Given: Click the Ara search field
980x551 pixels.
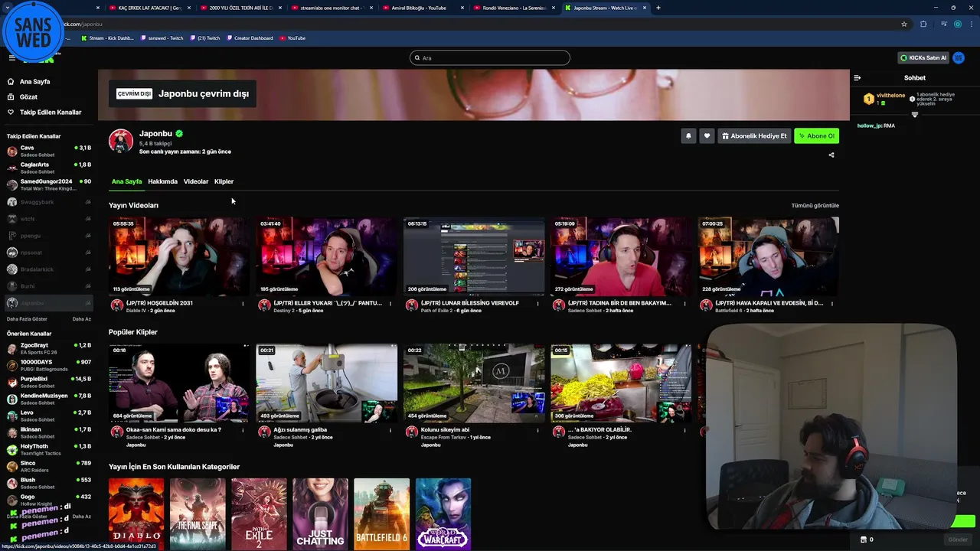Looking at the screenshot, I should pos(490,57).
